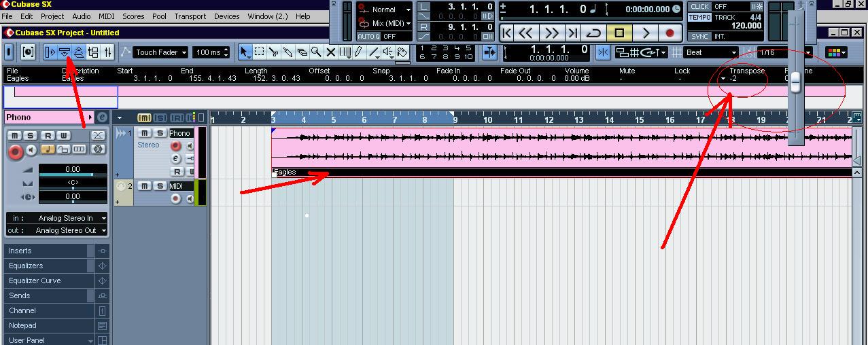Open the Devices menu
Screen dimensions: 868x345
click(226, 16)
